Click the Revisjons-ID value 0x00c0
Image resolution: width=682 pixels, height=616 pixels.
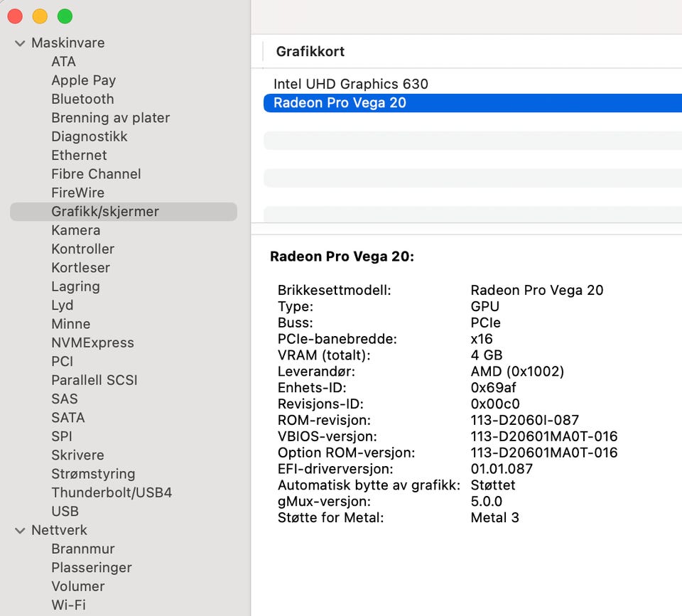tap(495, 404)
